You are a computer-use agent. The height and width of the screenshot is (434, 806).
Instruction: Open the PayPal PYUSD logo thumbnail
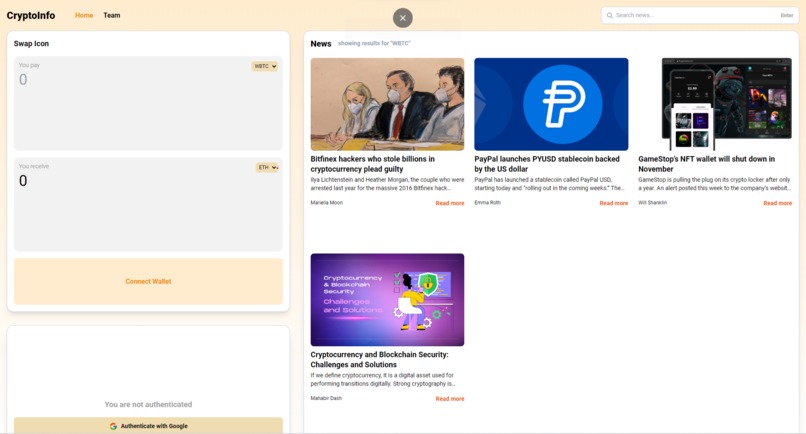551,104
